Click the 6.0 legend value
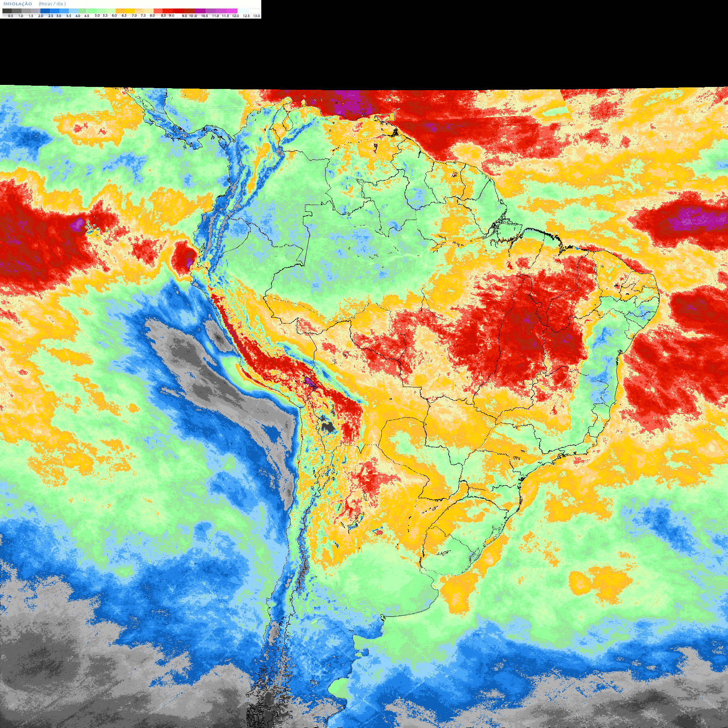The image size is (728, 728). coord(114,15)
